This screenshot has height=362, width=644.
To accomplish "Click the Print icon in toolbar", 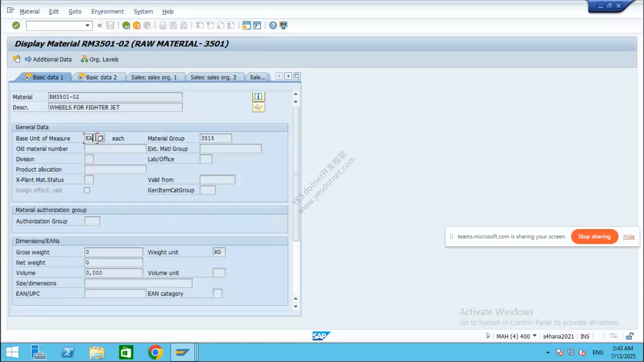I will tap(163, 25).
